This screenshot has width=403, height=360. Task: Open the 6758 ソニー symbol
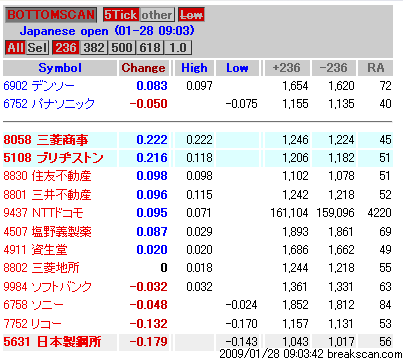pos(33,305)
